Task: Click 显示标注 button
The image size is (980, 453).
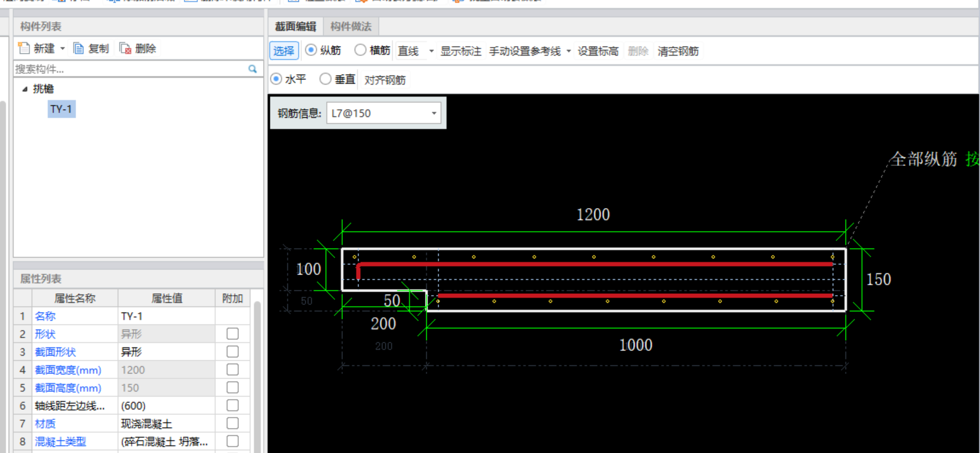Action: tap(461, 51)
